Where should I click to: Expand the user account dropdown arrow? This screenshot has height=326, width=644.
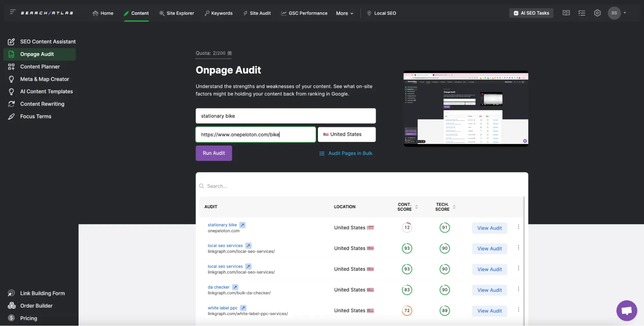[x=625, y=13]
